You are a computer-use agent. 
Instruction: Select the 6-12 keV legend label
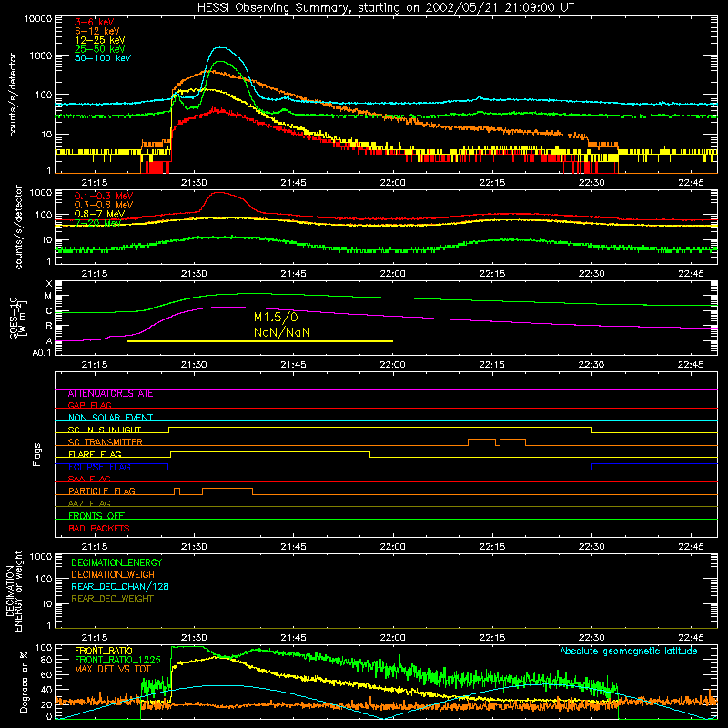coord(97,31)
